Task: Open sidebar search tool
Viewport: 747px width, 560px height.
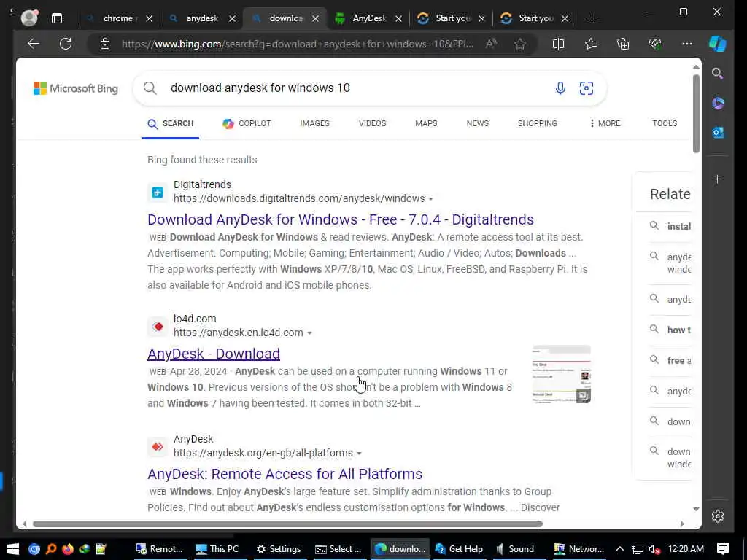Action: (718, 74)
